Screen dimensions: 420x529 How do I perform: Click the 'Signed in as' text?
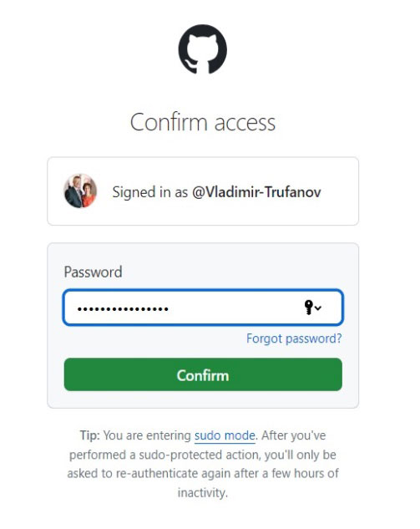149,192
